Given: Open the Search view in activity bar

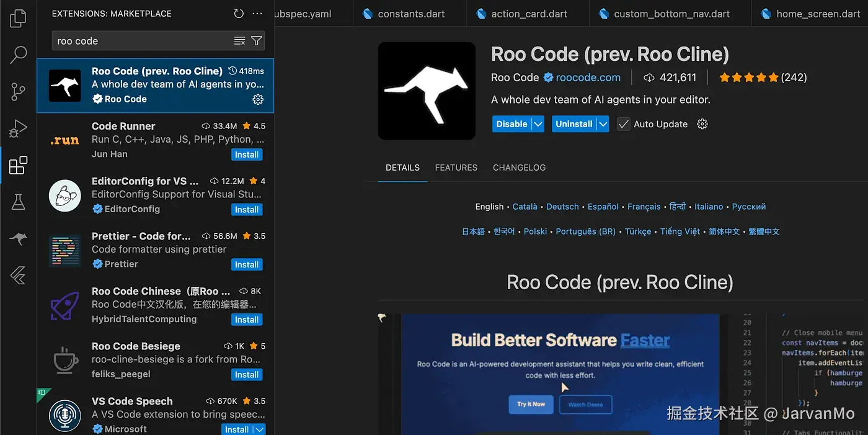Looking at the screenshot, I should coord(18,55).
